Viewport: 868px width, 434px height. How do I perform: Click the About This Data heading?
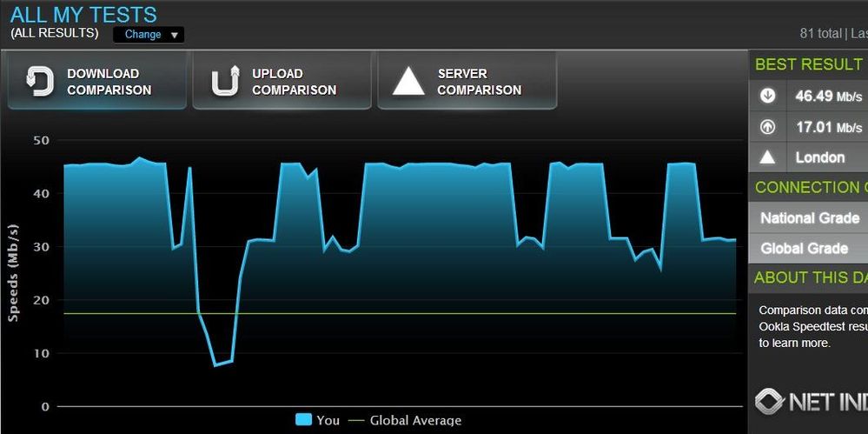[x=811, y=277]
